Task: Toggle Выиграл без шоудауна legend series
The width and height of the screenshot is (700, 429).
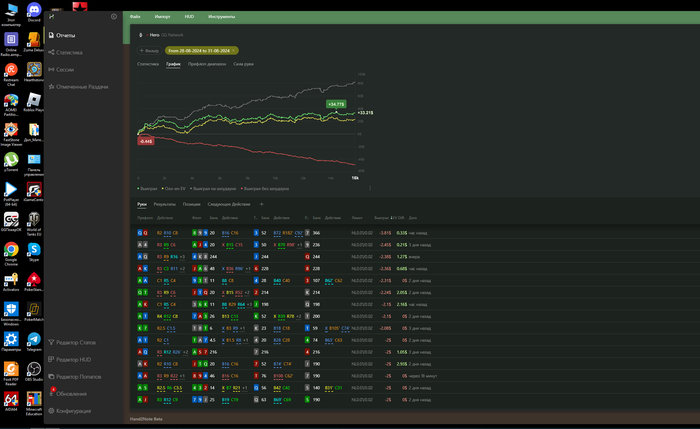Action: pyautogui.click(x=266, y=187)
